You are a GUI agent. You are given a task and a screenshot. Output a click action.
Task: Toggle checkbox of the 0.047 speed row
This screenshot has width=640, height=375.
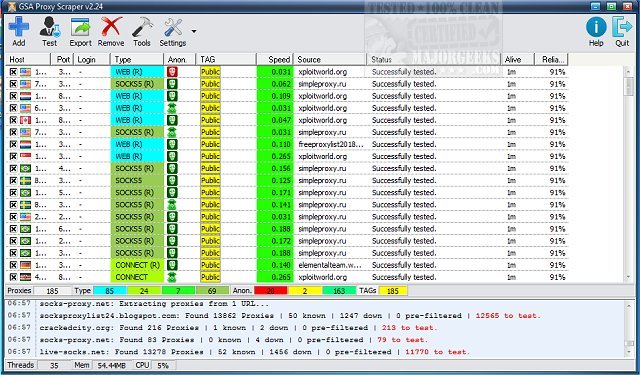pos(13,120)
